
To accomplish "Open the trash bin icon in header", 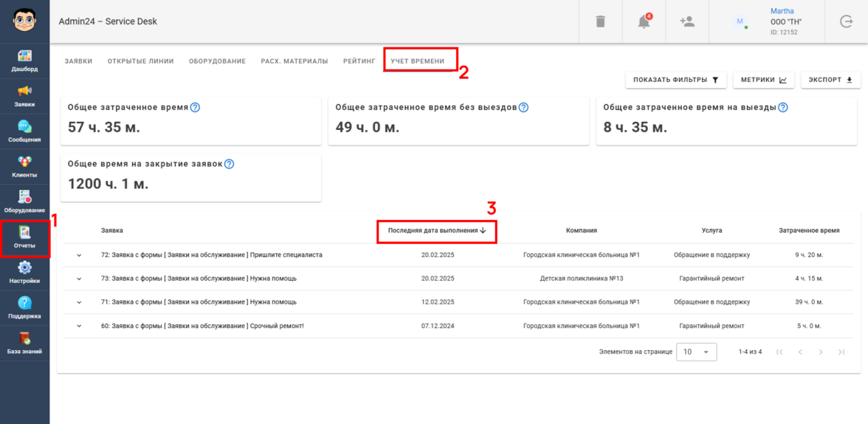I will point(600,22).
